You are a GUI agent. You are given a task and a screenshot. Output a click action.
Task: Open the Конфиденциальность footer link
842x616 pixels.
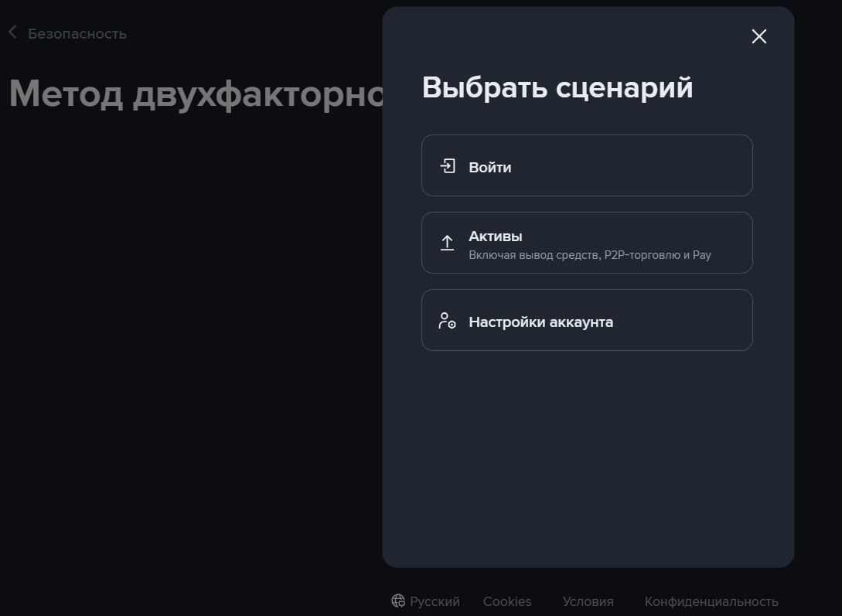(711, 601)
